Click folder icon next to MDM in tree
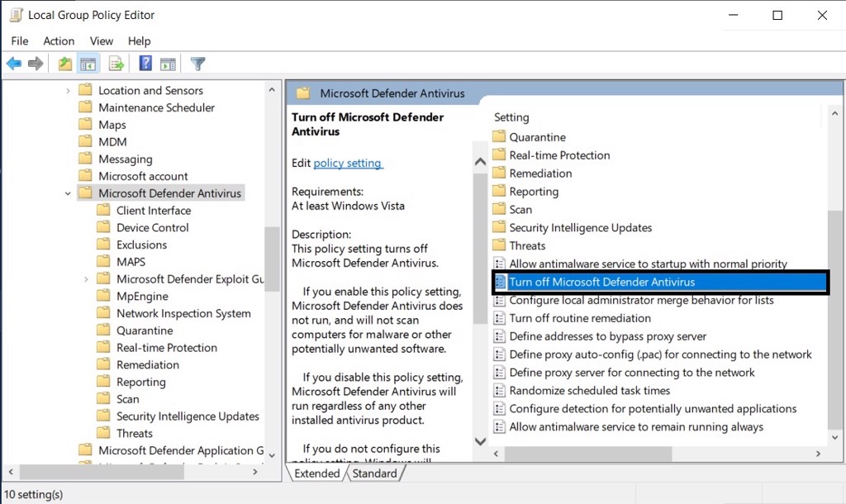This screenshot has width=846, height=504. [85, 141]
